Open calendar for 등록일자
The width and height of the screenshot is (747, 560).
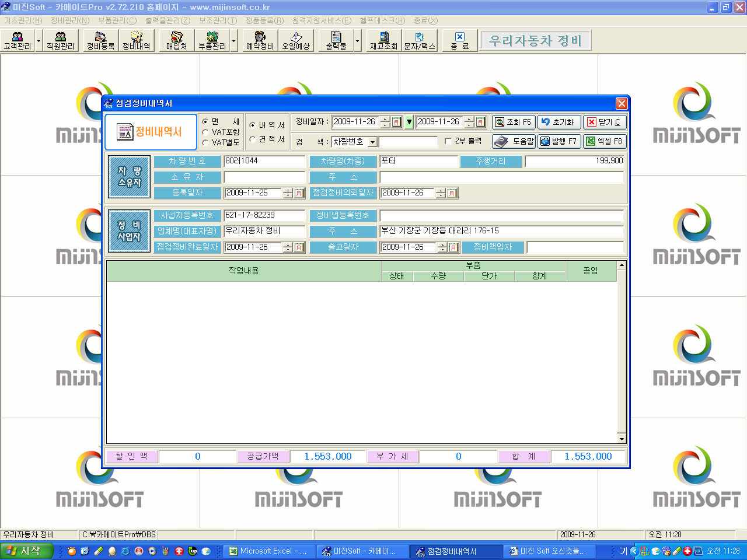[x=299, y=193]
